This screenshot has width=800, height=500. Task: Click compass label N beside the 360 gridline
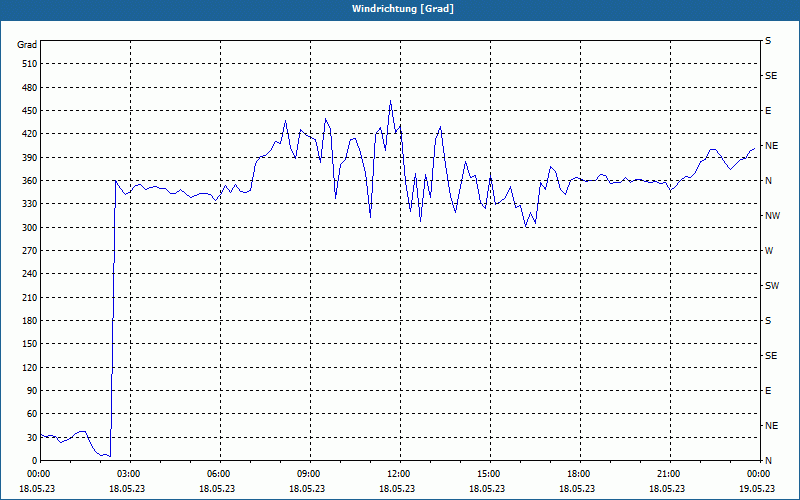[x=769, y=181]
